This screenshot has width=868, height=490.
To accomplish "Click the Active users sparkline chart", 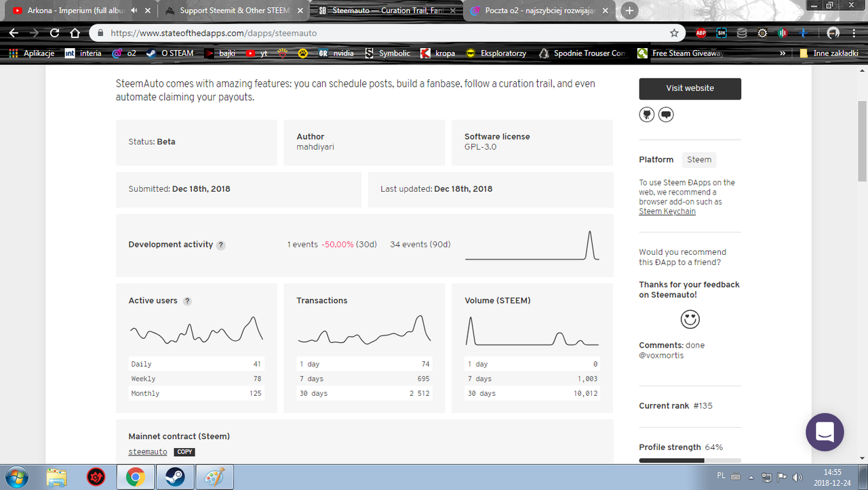I will pos(196,329).
